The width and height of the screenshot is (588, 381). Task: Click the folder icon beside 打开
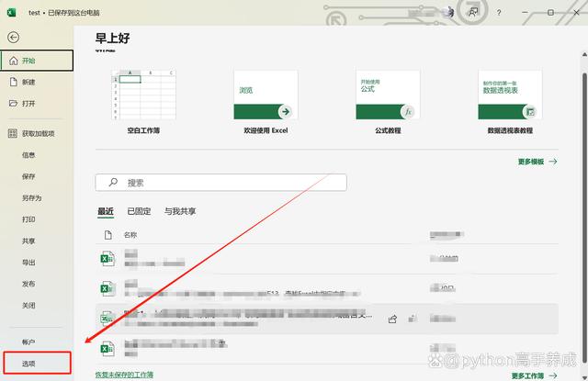[x=13, y=103]
